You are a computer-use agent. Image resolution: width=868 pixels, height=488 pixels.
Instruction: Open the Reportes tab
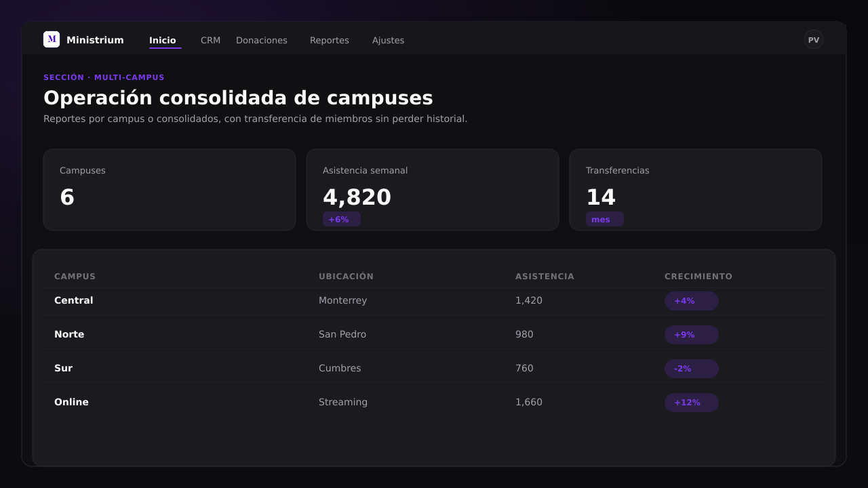(x=330, y=40)
